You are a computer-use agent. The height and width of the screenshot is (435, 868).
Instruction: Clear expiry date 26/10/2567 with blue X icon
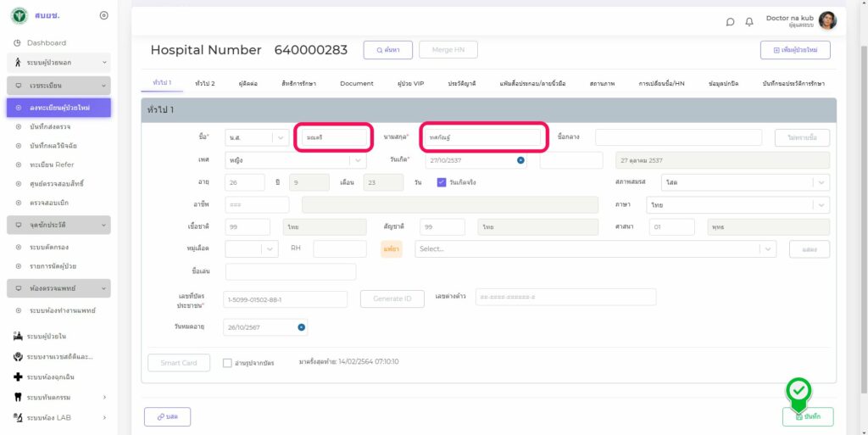pos(301,327)
